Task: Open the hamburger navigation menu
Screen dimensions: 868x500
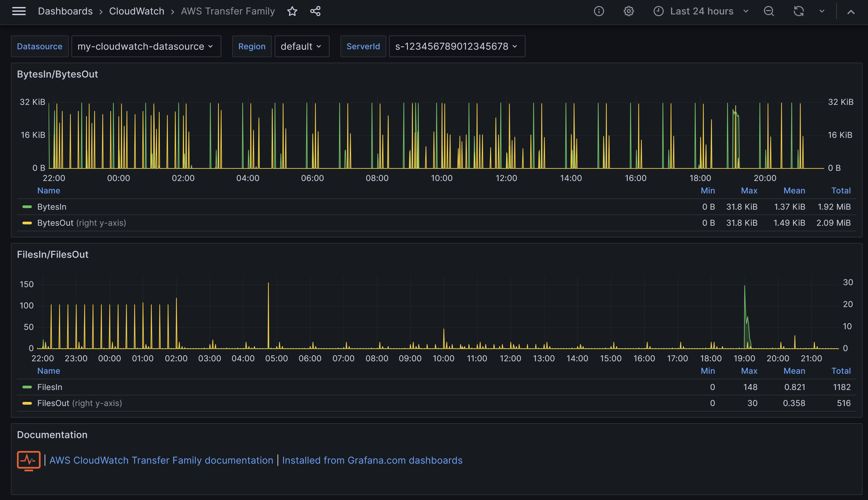Action: click(19, 11)
